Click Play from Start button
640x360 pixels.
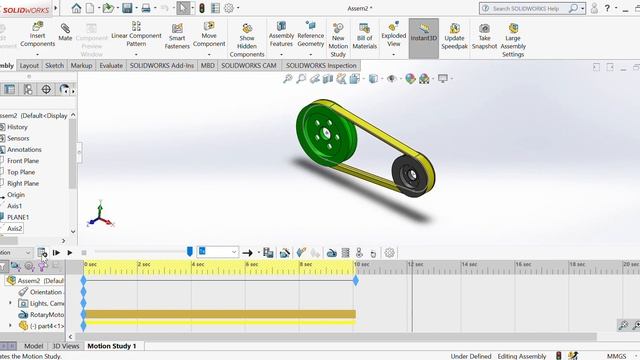pyautogui.click(x=56, y=253)
